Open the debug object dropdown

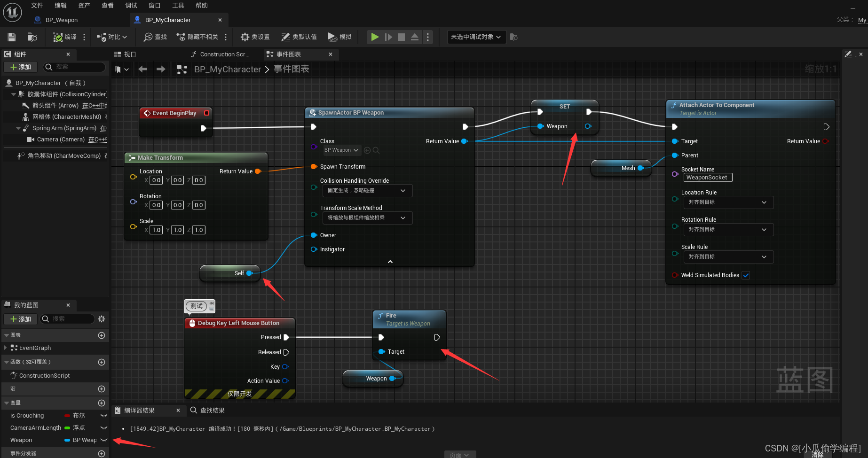(476, 37)
